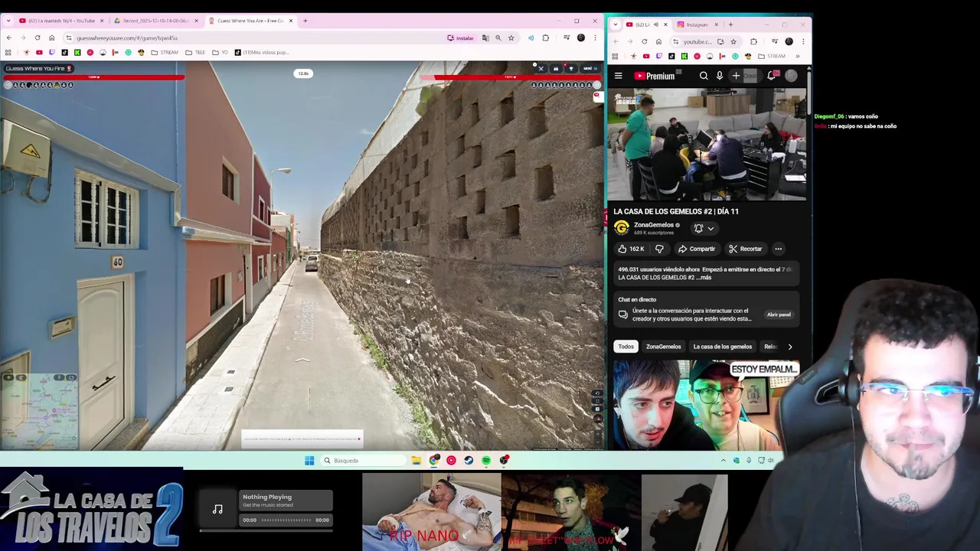This screenshot has height=551, width=980.
Task: Open YouTube guide hamburger menu
Action: pos(619,76)
